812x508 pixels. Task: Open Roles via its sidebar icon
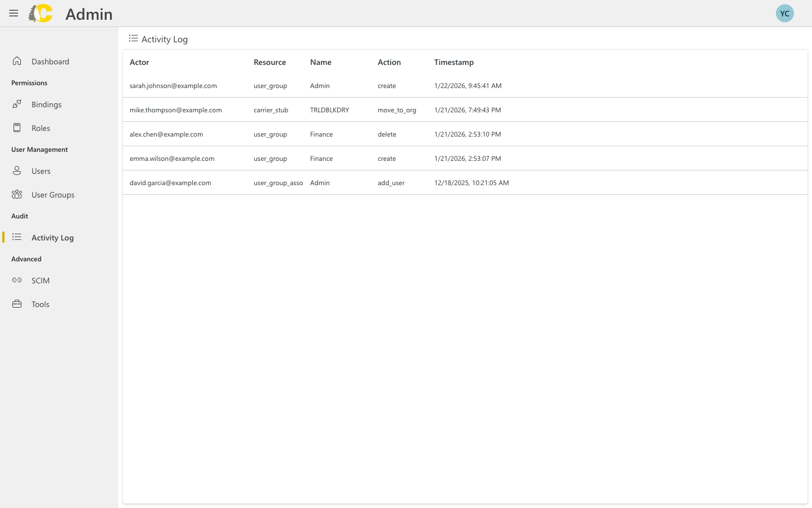tap(17, 128)
